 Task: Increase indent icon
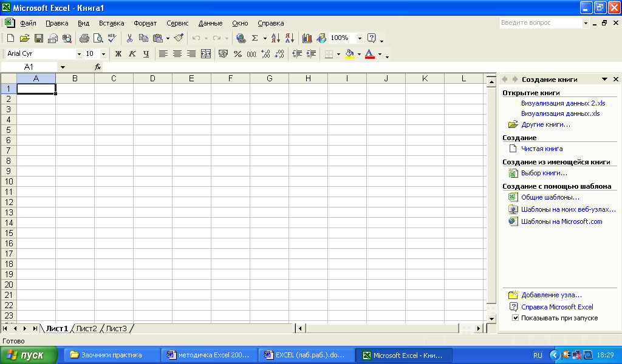coord(312,54)
